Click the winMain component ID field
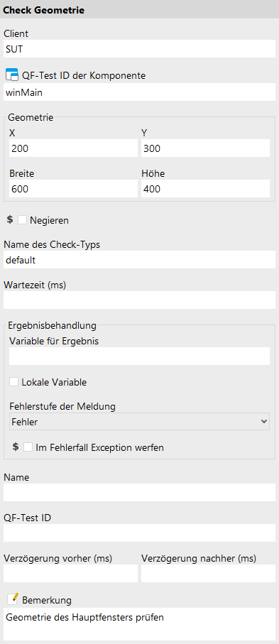 (x=139, y=92)
